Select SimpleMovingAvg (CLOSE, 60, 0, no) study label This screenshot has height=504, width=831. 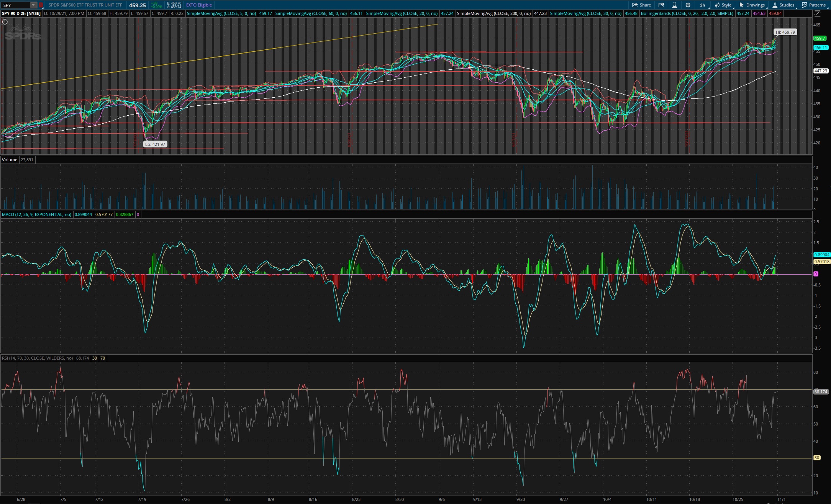[311, 13]
